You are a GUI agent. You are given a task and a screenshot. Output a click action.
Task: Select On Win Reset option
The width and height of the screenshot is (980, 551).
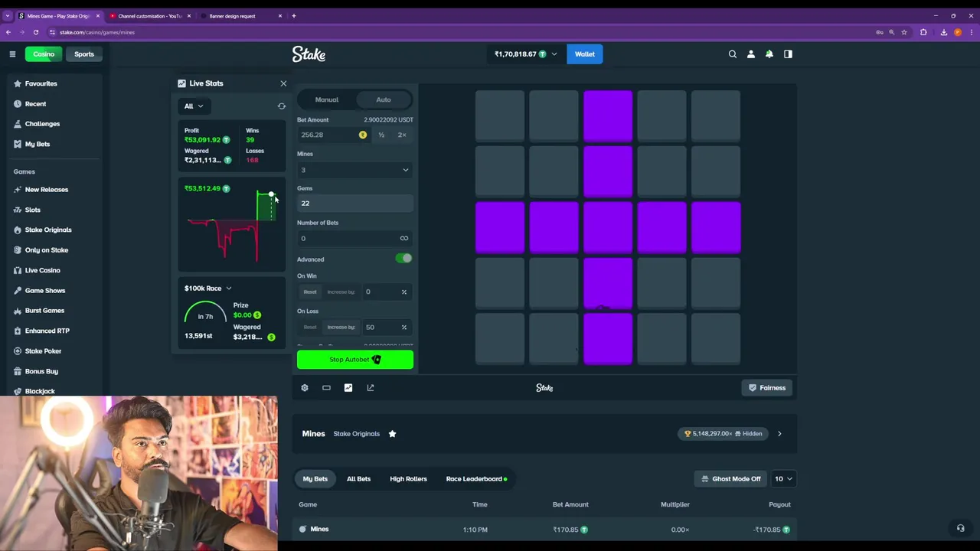coord(310,292)
